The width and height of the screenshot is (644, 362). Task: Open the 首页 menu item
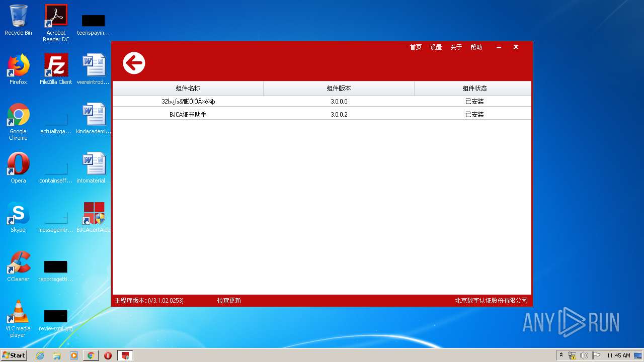tap(416, 47)
